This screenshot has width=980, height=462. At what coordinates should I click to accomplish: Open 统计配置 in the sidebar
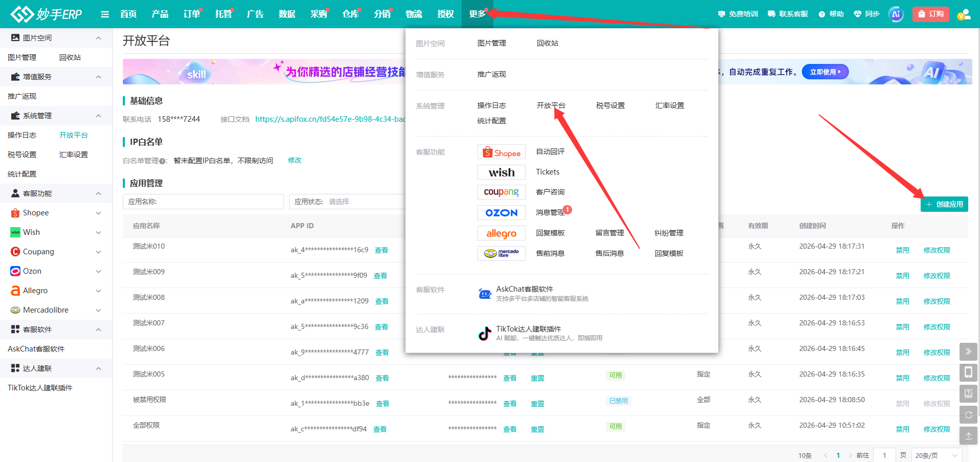point(22,174)
